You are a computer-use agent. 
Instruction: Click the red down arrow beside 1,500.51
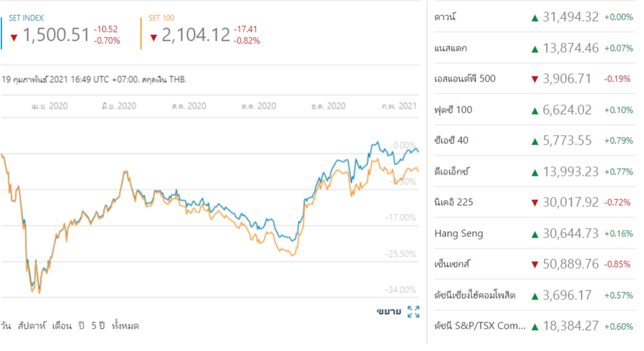point(14,36)
